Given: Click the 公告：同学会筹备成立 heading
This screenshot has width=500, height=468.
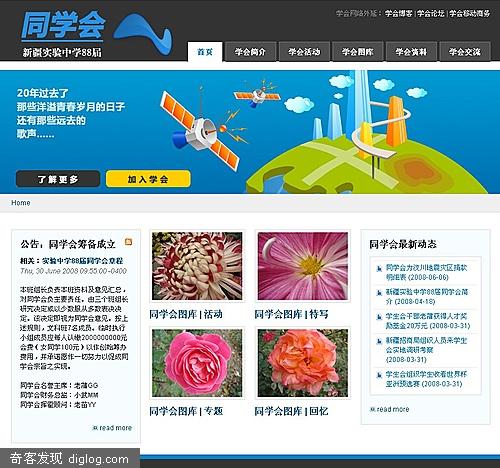Looking at the screenshot, I should point(68,244).
